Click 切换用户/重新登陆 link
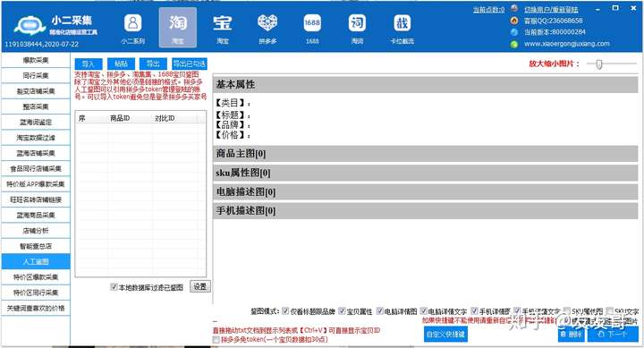This screenshot has width=644, height=348. click(x=551, y=9)
